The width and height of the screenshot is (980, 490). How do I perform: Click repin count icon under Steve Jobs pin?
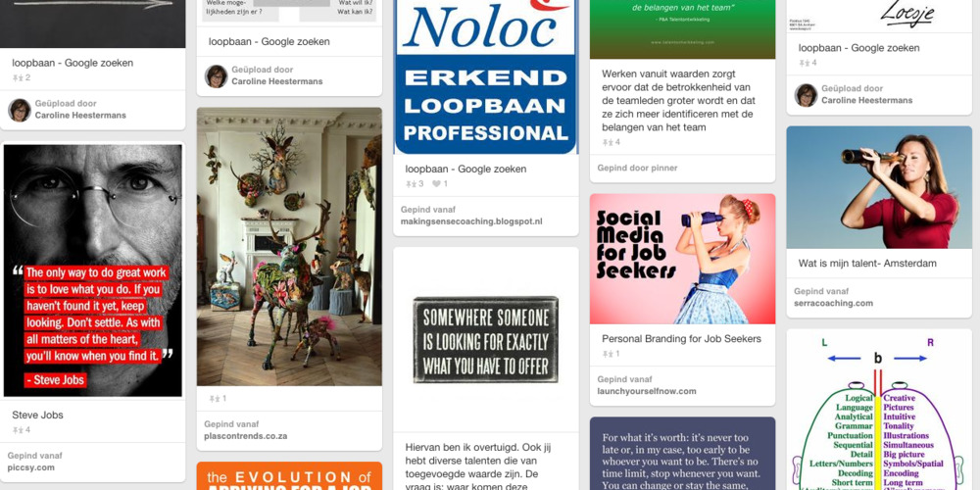[x=18, y=430]
